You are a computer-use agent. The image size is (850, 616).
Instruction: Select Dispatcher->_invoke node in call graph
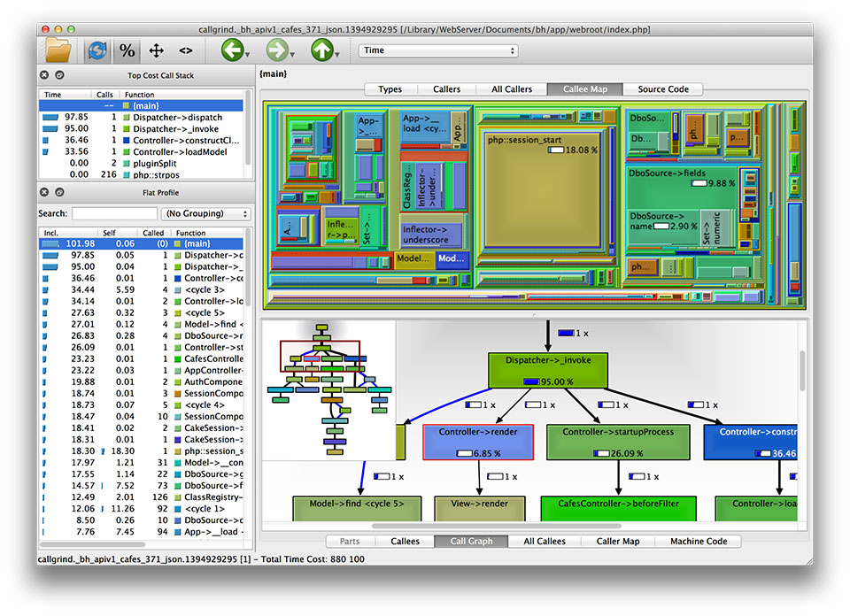click(548, 371)
